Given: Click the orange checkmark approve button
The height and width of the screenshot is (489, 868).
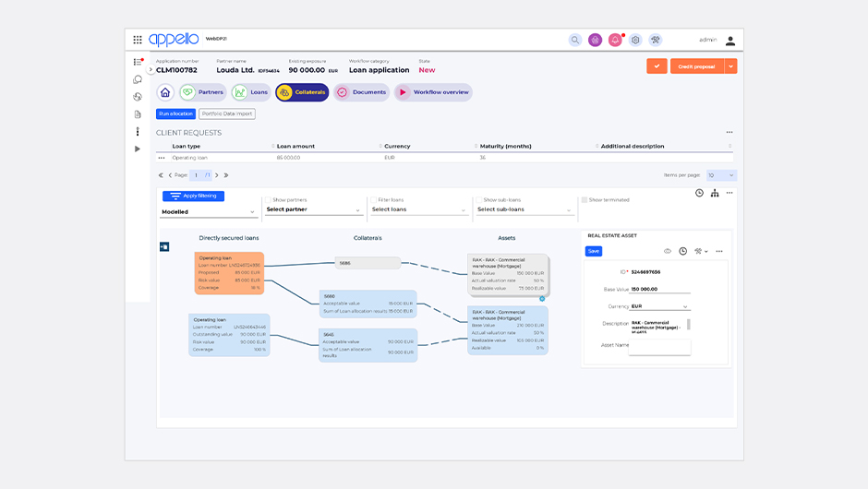Looking at the screenshot, I should 657,66.
